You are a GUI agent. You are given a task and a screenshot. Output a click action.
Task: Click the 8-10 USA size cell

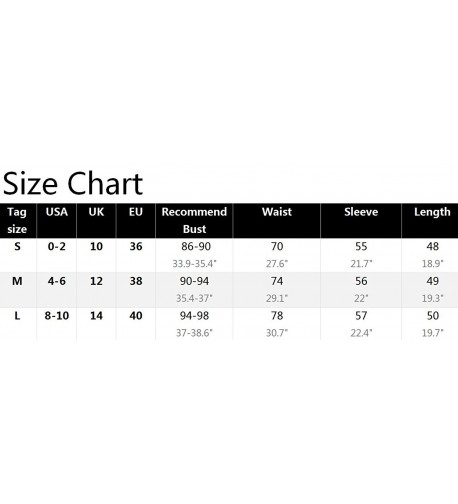pyautogui.click(x=57, y=316)
